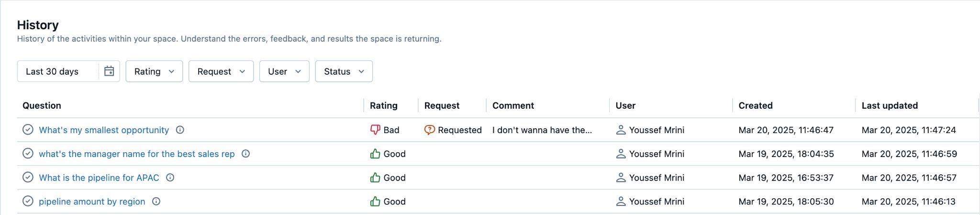Click info icon beside "What's my smallest opportunity"
The height and width of the screenshot is (215, 980).
[x=180, y=130]
